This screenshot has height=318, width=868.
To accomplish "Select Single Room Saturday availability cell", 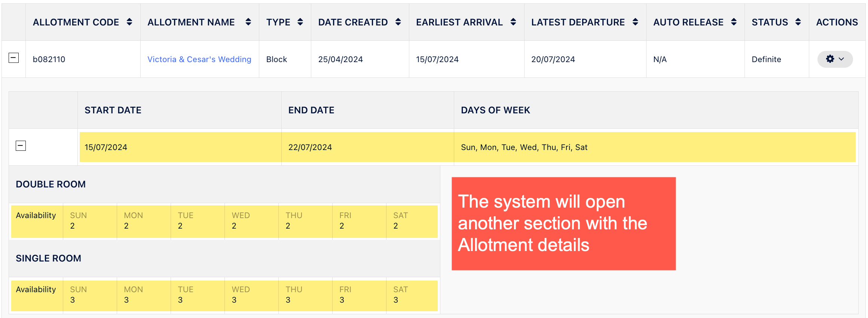I will pos(412,295).
